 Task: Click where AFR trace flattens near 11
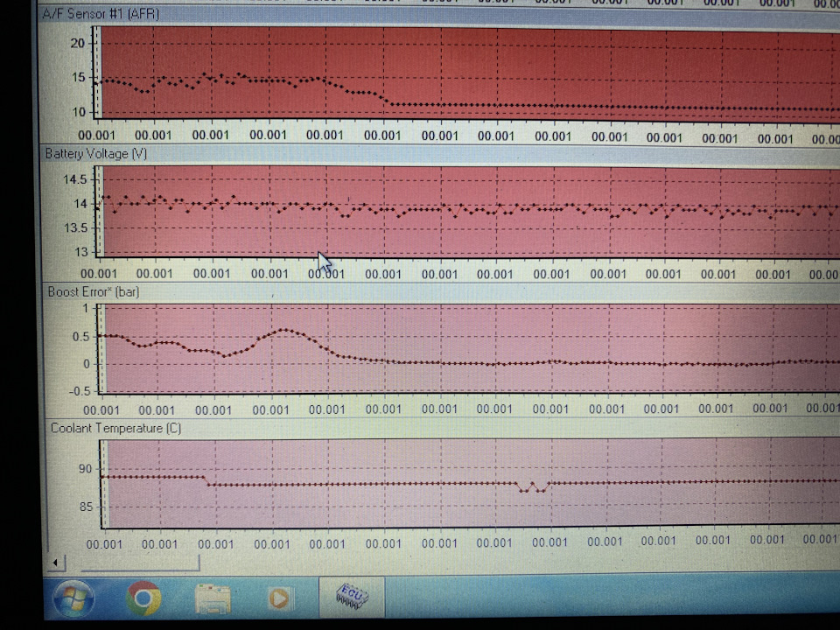(x=393, y=104)
